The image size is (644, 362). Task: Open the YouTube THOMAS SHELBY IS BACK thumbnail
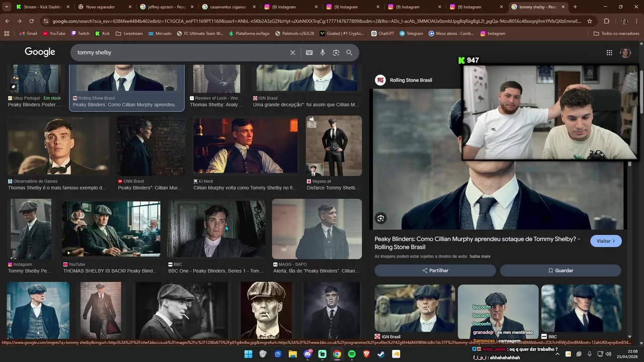[x=111, y=229]
